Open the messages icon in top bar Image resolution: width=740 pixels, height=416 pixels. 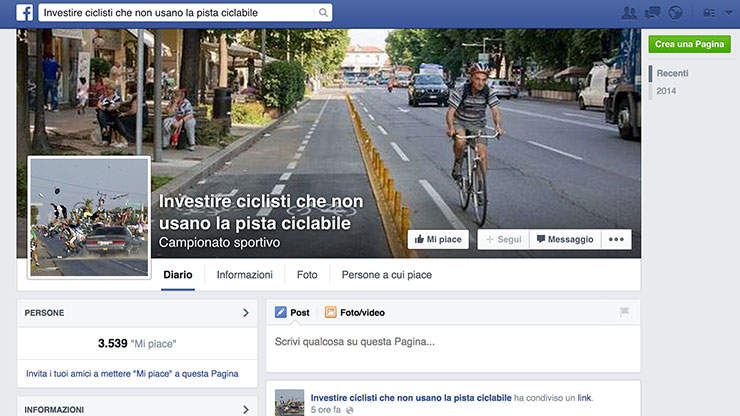(x=652, y=13)
